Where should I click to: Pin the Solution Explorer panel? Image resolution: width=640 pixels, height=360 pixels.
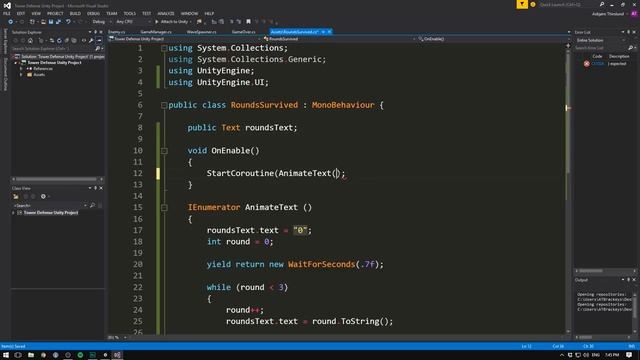[96, 32]
